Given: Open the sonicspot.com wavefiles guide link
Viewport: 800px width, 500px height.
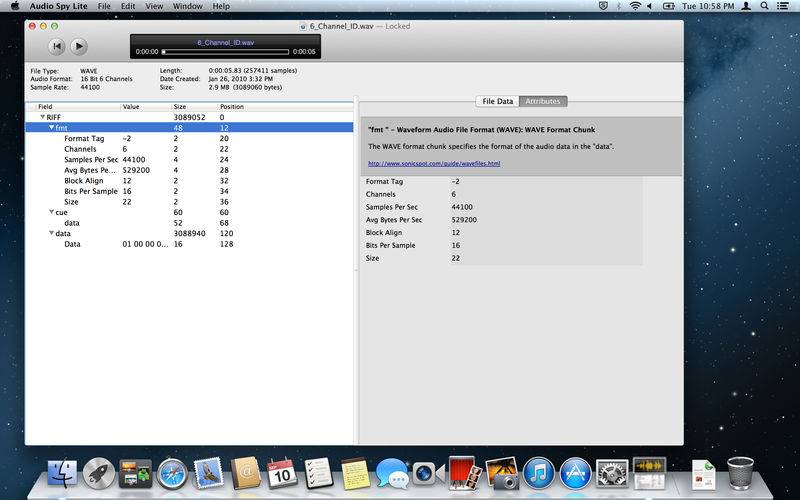Looking at the screenshot, I should click(433, 163).
